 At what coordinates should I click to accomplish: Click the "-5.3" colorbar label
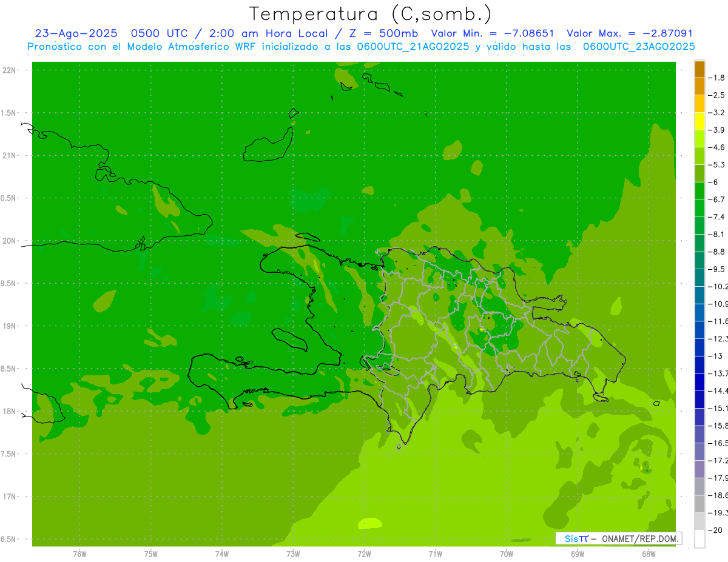click(x=717, y=164)
